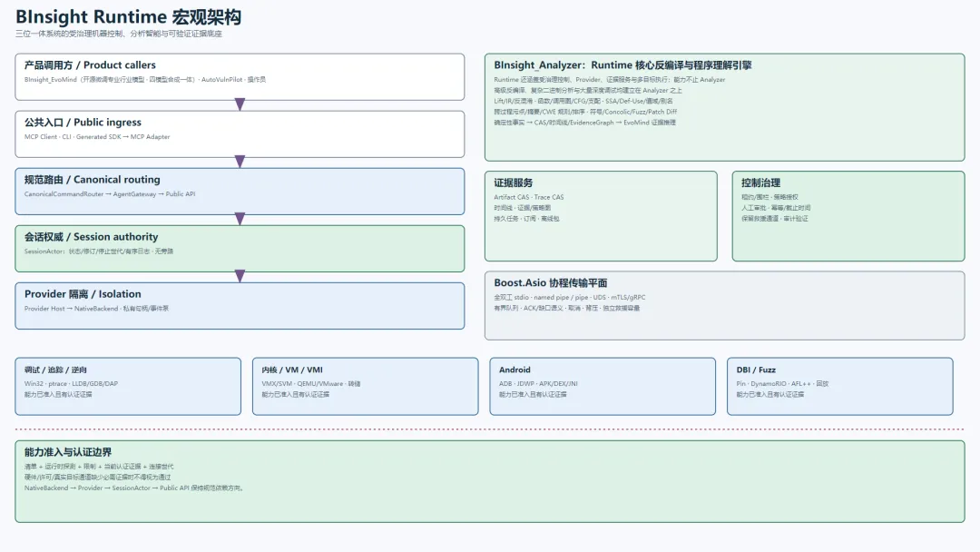Select the heading "调试 / 追踪 / 逆向"
The height and width of the screenshot is (552, 980).
[55, 370]
